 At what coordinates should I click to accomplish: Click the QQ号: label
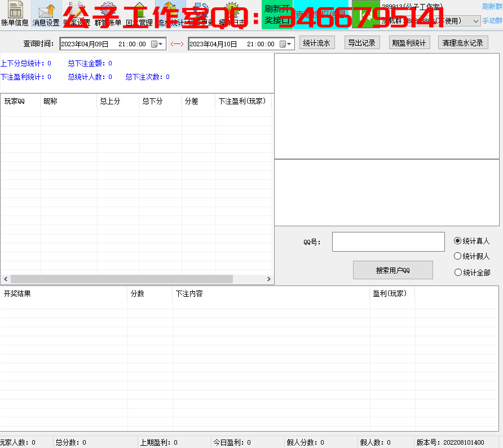[312, 242]
